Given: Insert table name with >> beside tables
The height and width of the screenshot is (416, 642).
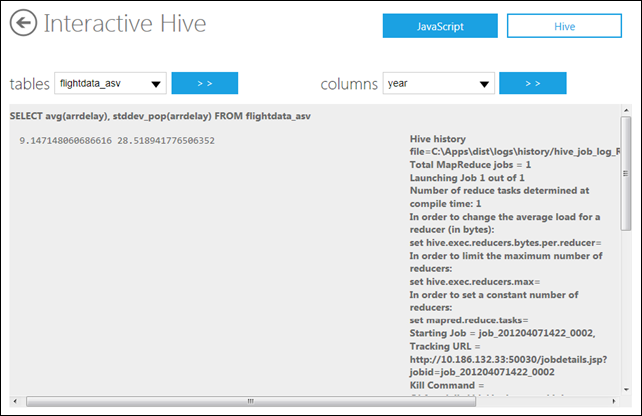Looking at the screenshot, I should [205, 83].
